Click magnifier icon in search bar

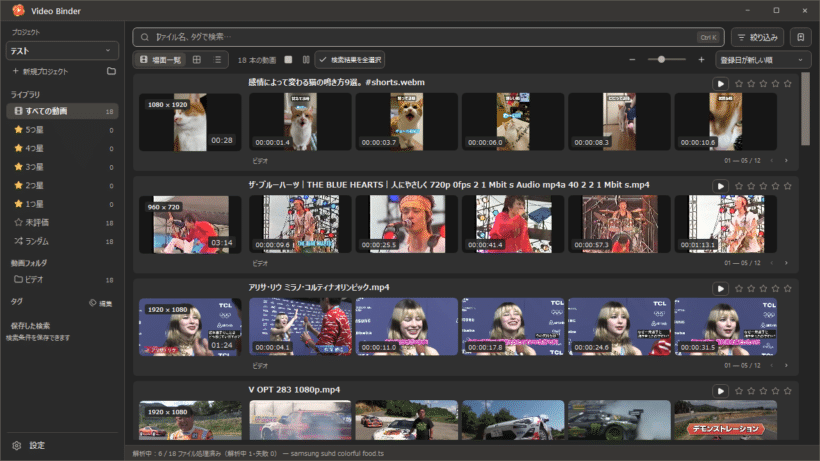(145, 37)
